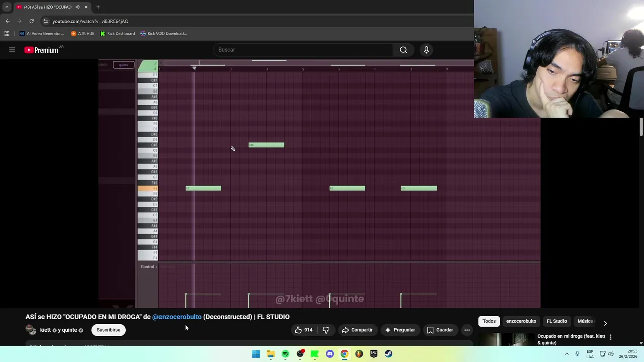
Task: Open FL Studio from the taskbar
Action: [359, 354]
